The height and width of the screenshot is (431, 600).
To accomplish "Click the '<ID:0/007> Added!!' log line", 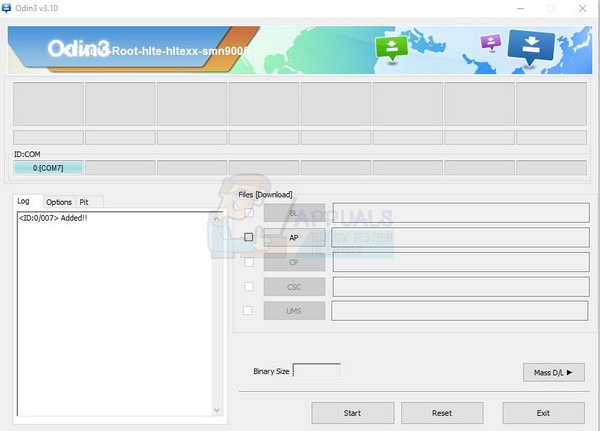I will 53,218.
